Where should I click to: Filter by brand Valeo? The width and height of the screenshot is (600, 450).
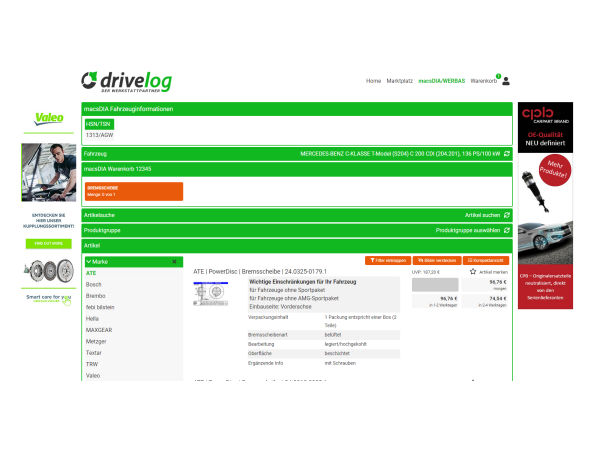click(x=93, y=376)
